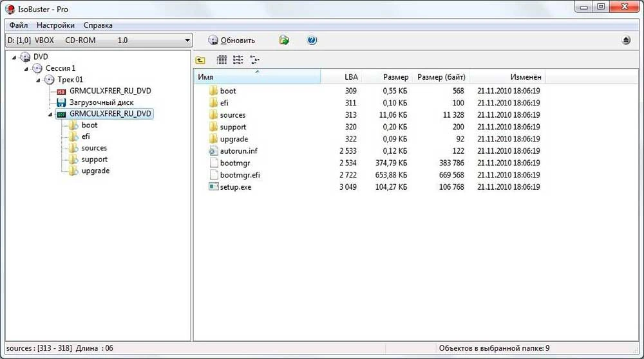
Task: Click the floppy icon of Загрузочный диск
Action: point(61,102)
